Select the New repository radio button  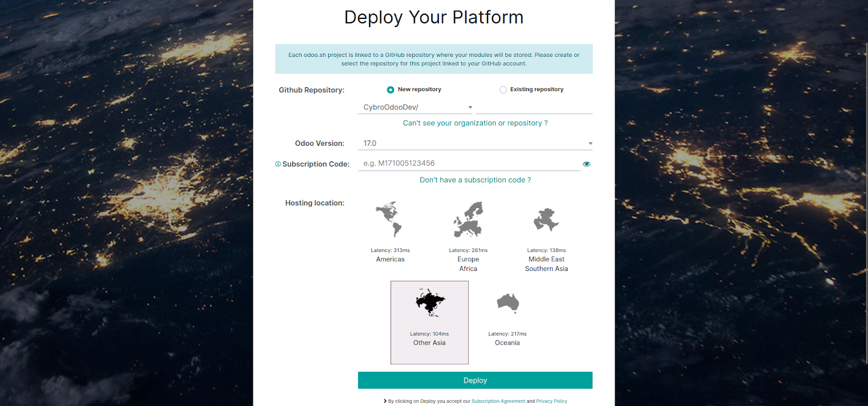point(391,89)
